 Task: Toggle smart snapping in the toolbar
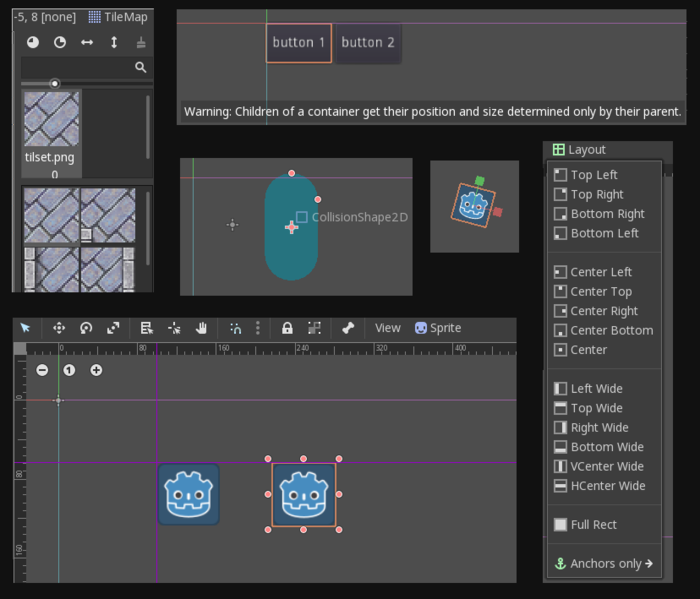pos(236,328)
